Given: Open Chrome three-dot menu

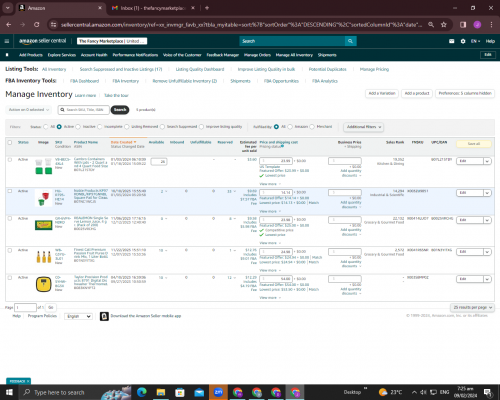Looking at the screenshot, I should pyautogui.click(x=491, y=25).
